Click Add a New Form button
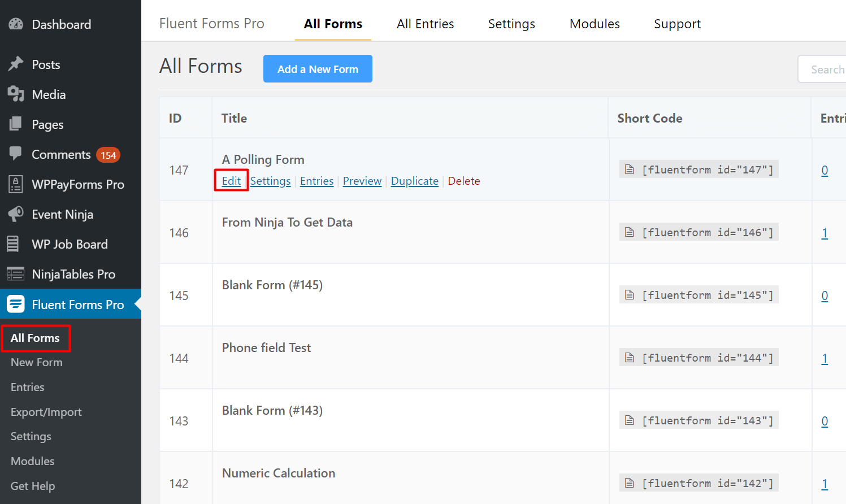Viewport: 846px width, 504px height. (318, 69)
